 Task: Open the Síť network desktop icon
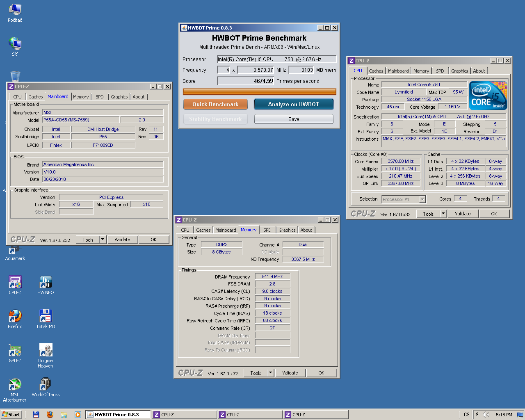pyautogui.click(x=15, y=46)
